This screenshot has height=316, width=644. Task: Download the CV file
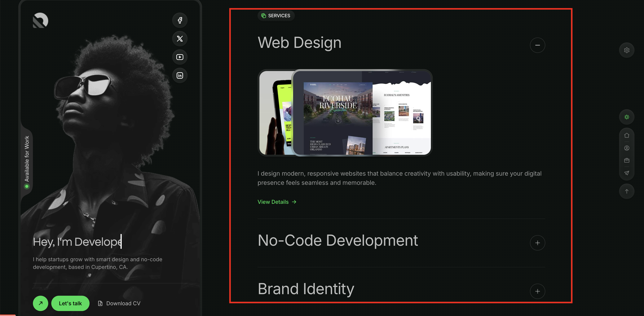pos(119,303)
